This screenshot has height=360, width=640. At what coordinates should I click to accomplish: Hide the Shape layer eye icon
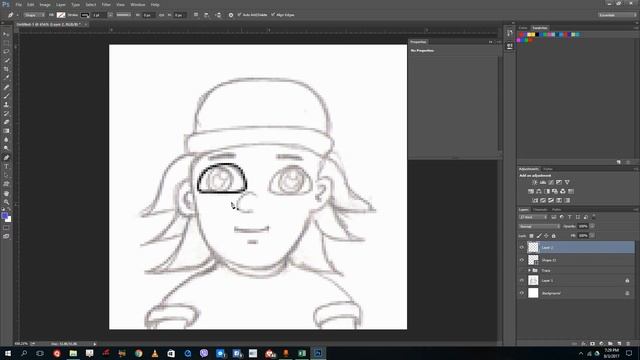522,260
